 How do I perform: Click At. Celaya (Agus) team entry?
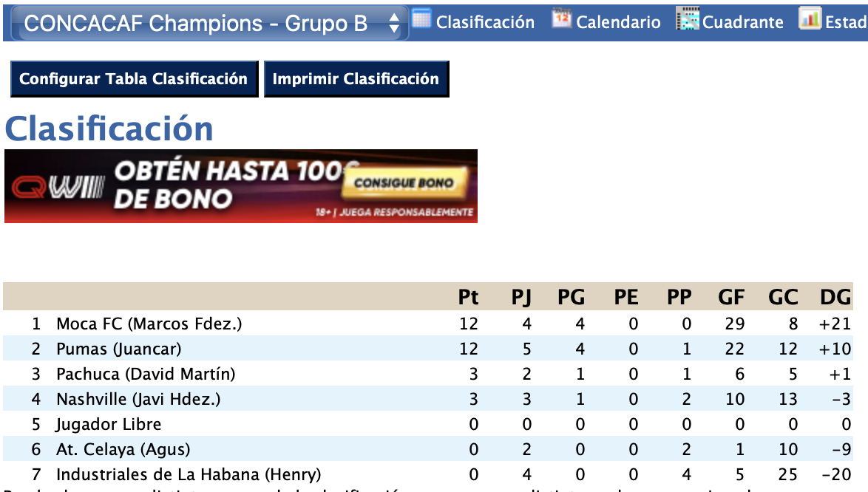[123, 449]
